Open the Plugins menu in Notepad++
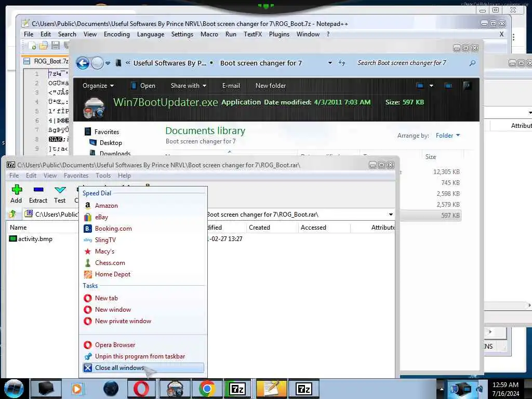 [x=279, y=34]
